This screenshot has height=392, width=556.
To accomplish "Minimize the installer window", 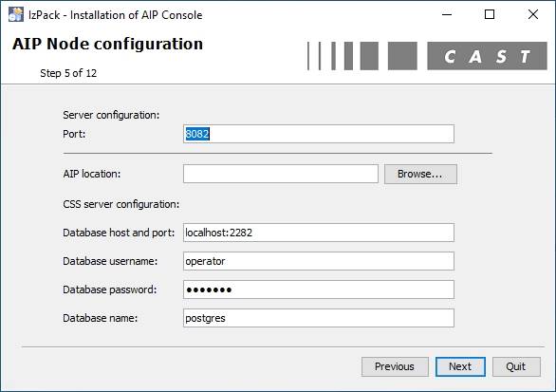I will click(447, 14).
